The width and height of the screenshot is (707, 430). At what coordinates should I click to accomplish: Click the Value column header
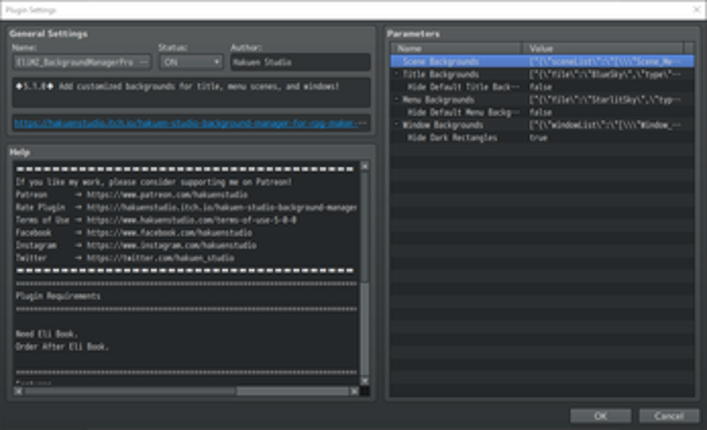[603, 48]
